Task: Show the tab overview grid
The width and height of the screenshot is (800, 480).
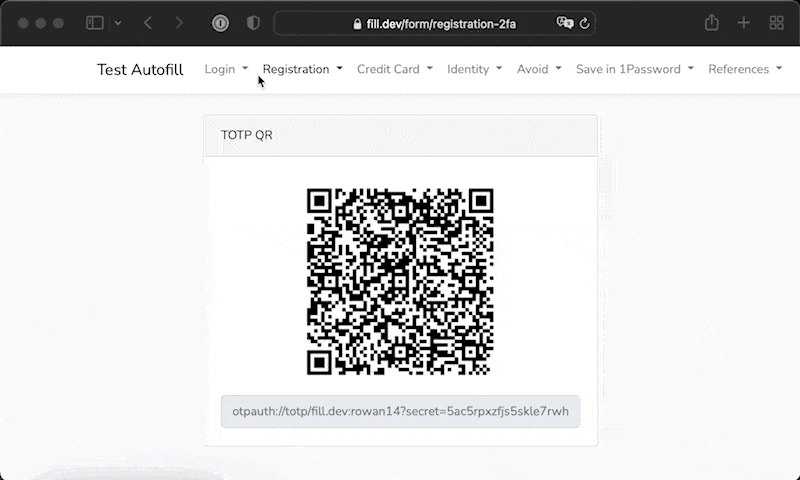Action: point(776,23)
